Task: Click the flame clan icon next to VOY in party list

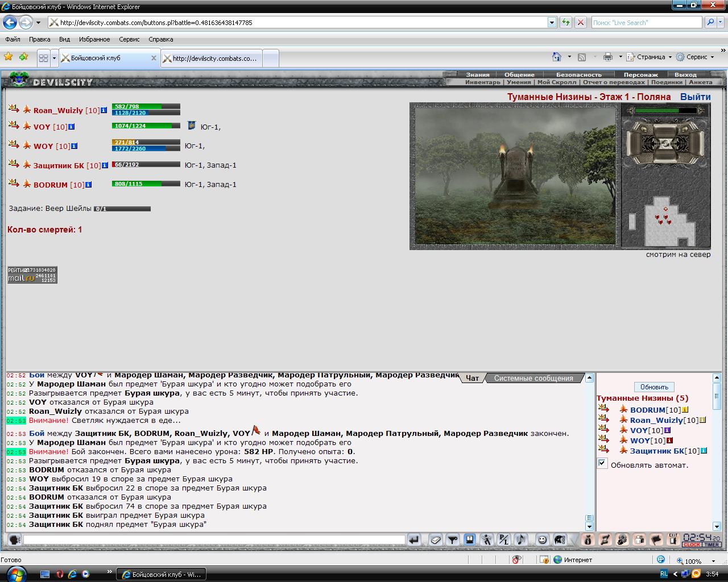Action: coord(27,126)
